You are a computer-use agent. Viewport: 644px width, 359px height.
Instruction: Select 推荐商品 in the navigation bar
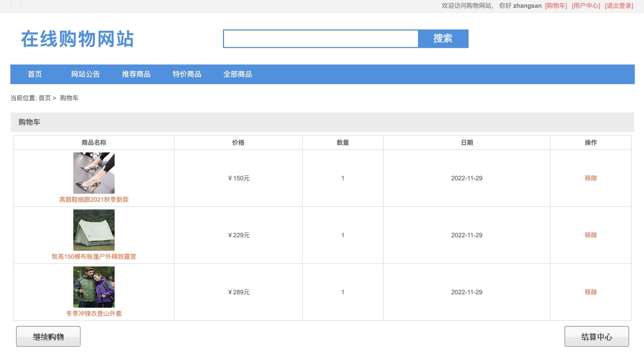(x=136, y=74)
